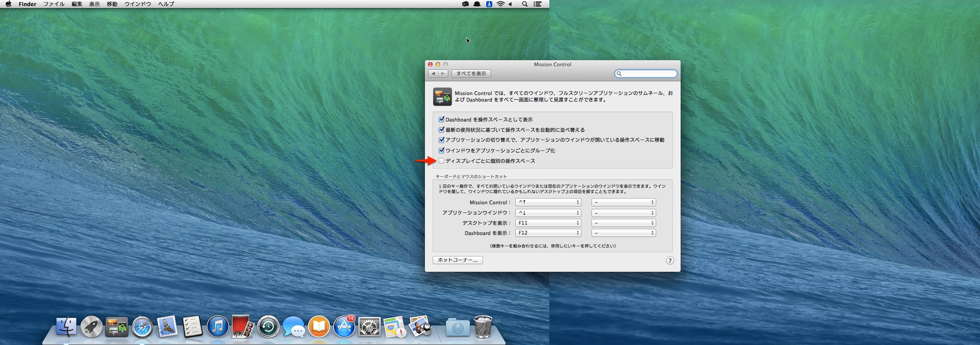Click the bowler hat menu bar icon
980x345 pixels.
(x=477, y=4)
